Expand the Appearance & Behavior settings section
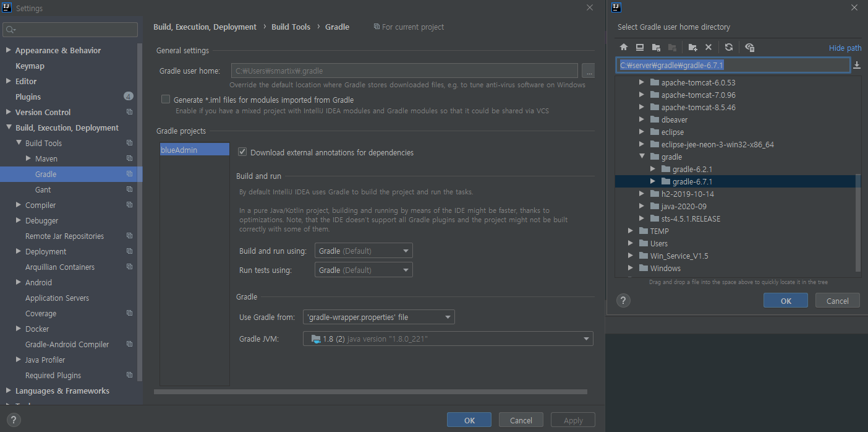 click(8, 50)
